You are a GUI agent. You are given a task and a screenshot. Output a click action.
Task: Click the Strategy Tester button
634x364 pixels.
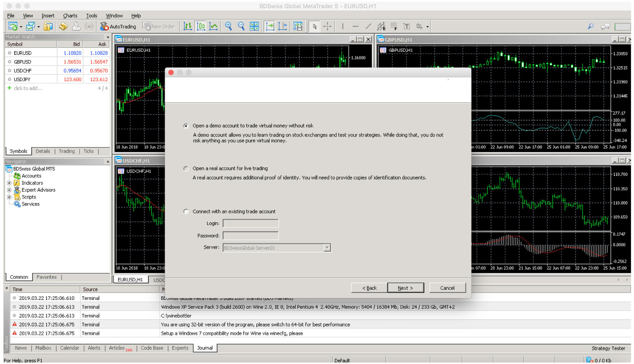pyautogui.click(x=608, y=348)
